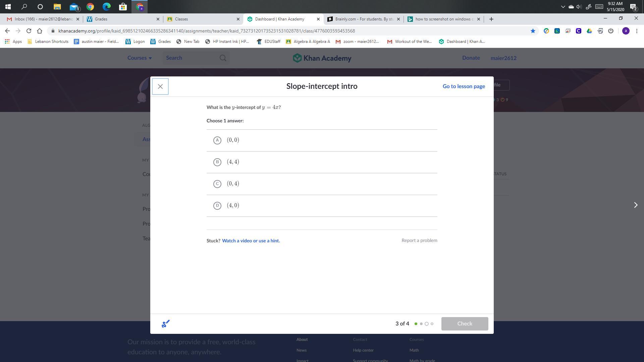Open Watch a video or hint link
This screenshot has width=644, height=362.
(x=251, y=241)
